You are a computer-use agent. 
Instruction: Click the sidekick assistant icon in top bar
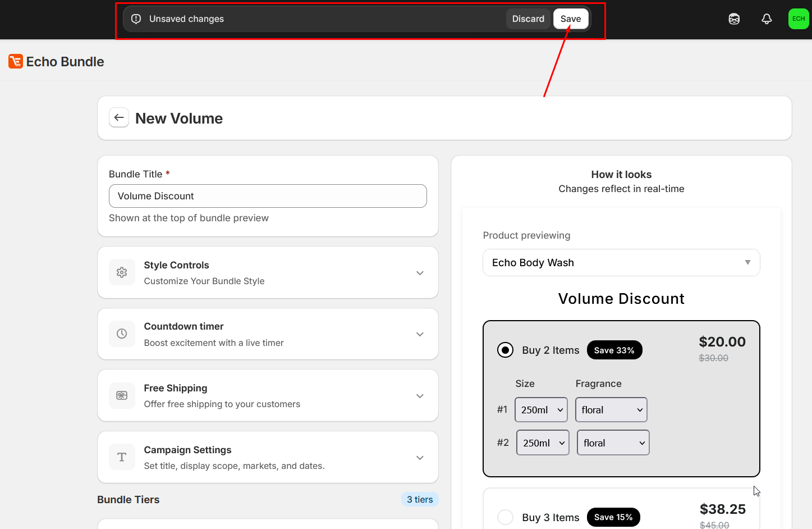click(x=734, y=19)
